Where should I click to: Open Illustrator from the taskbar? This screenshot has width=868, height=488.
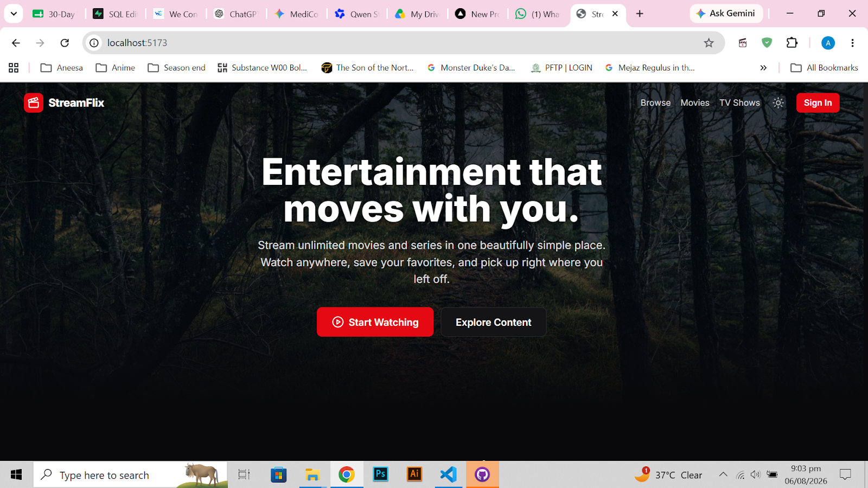(414, 475)
